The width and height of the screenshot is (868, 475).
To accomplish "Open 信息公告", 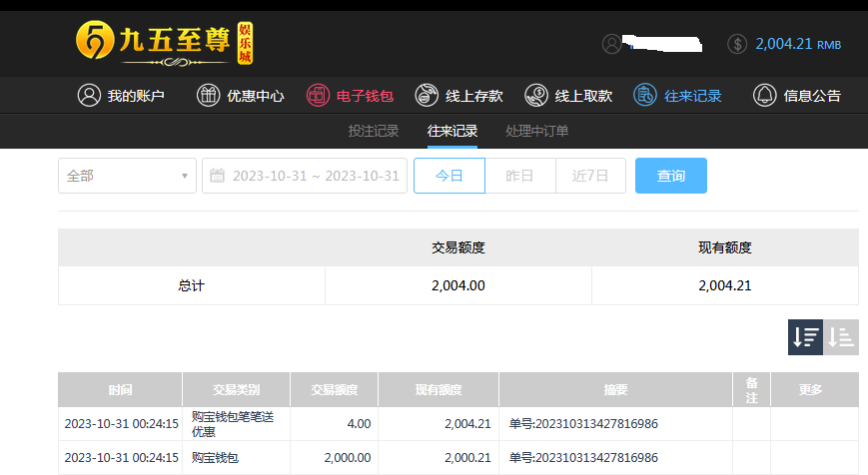I will click(x=797, y=96).
